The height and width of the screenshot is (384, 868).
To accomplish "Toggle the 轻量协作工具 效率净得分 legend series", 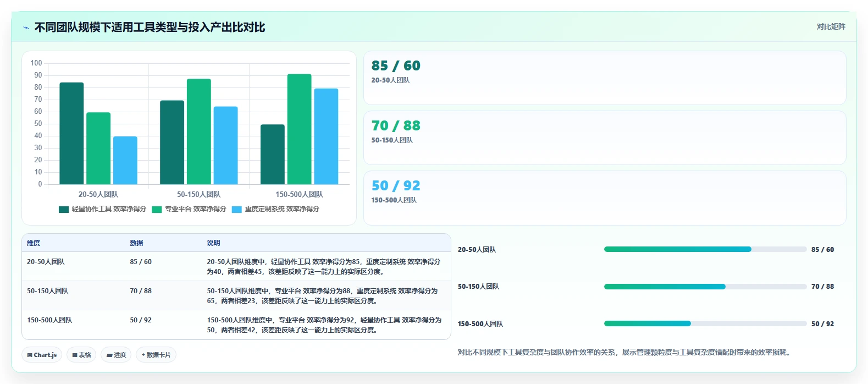I will (x=102, y=209).
